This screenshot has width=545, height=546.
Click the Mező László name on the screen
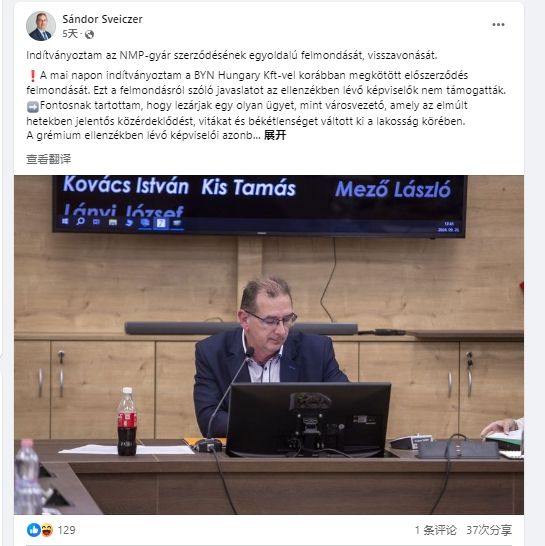393,190
